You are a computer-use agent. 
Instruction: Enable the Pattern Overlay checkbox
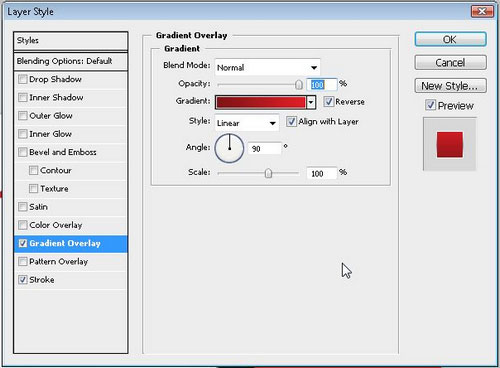click(x=23, y=261)
